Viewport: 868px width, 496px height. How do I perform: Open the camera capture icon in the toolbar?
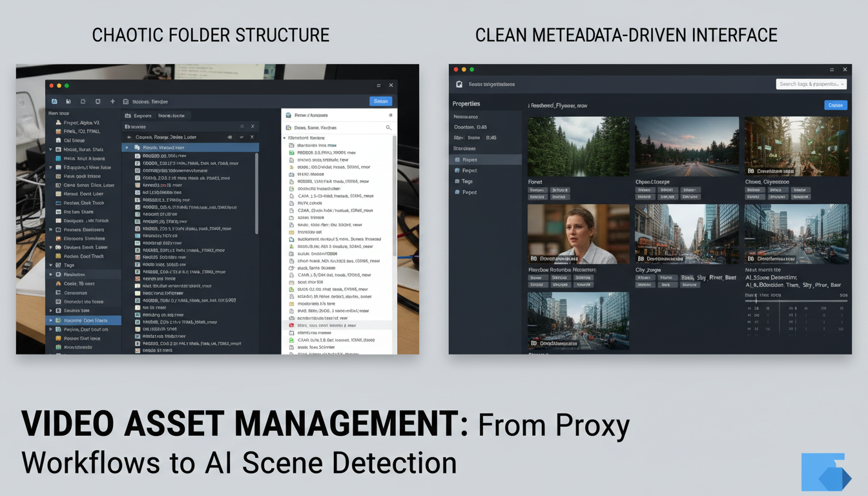point(68,101)
